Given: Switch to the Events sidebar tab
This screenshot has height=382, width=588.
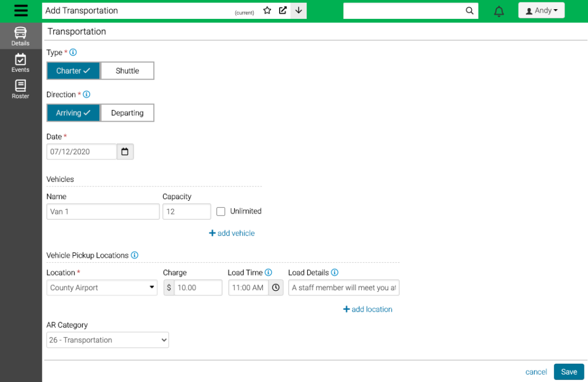Looking at the screenshot, I should click(x=21, y=63).
